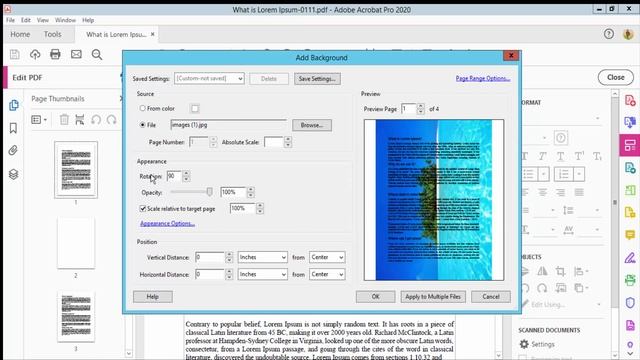
Task: Rotate pages clockwise in thumbnails panel
Action: [x=111, y=120]
